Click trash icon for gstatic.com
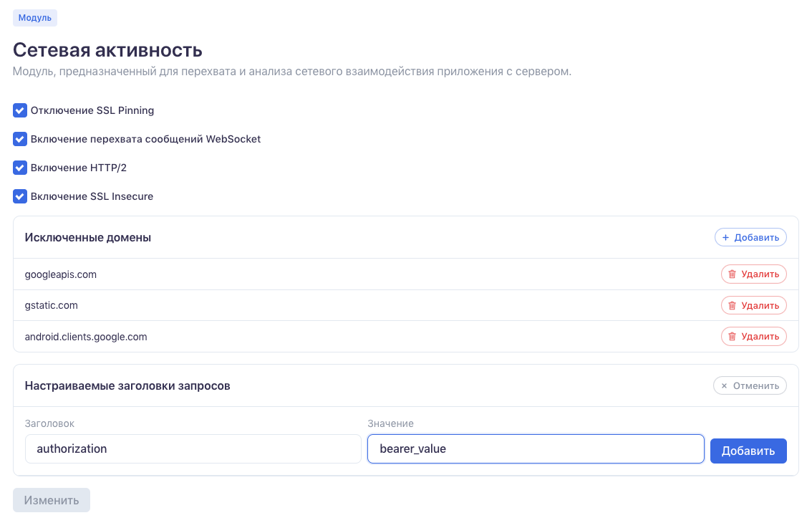This screenshot has width=812, height=528. point(732,305)
